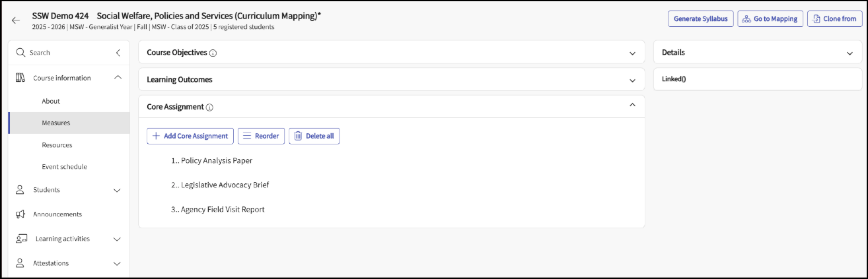868x279 pixels.
Task: Click the Course information books icon
Action: click(x=20, y=78)
